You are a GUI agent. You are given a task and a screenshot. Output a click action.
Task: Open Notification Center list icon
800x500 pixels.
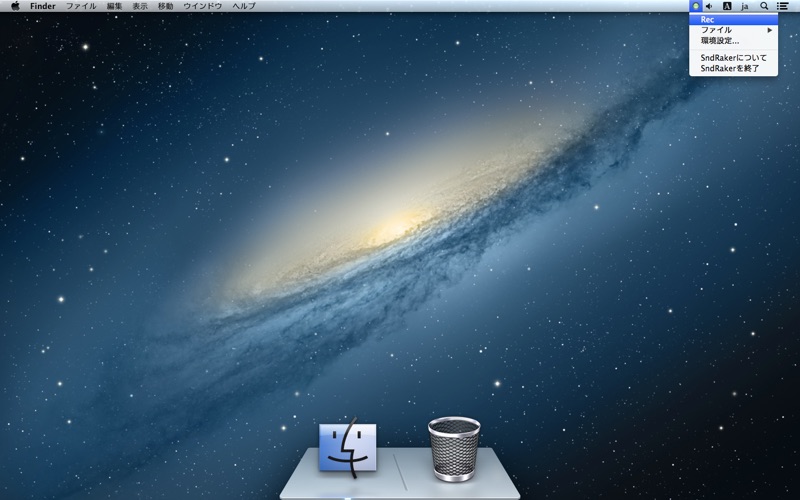click(782, 6)
